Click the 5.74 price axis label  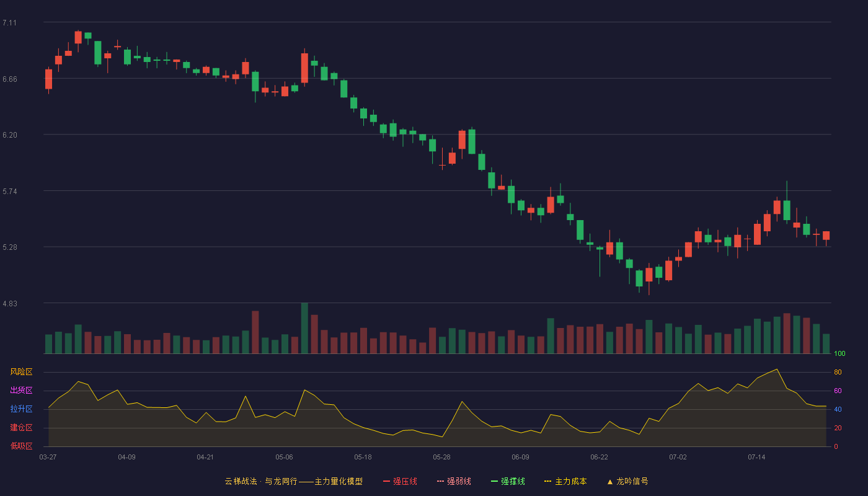[9, 192]
